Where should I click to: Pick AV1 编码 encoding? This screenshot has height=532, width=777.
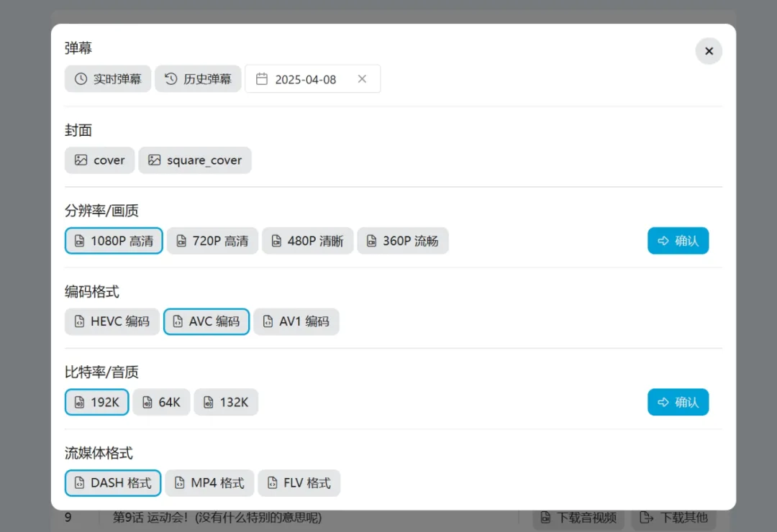(x=296, y=321)
